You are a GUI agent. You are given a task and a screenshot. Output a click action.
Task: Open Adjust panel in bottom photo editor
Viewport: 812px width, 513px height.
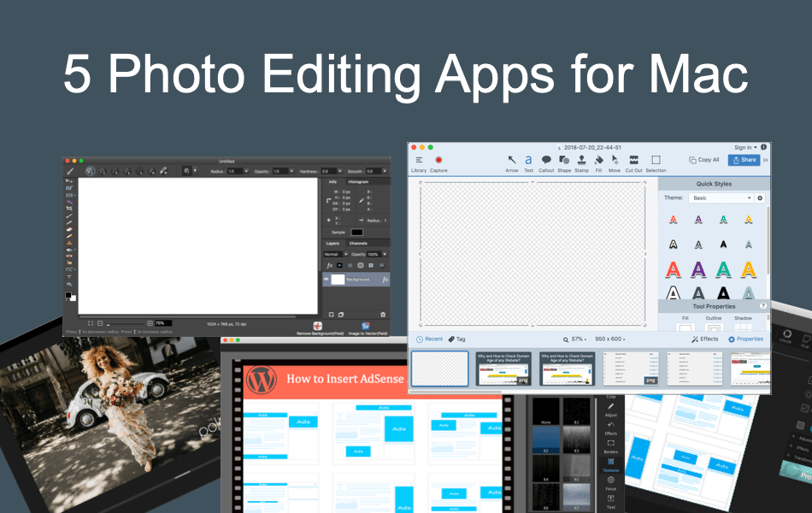pyautogui.click(x=611, y=410)
